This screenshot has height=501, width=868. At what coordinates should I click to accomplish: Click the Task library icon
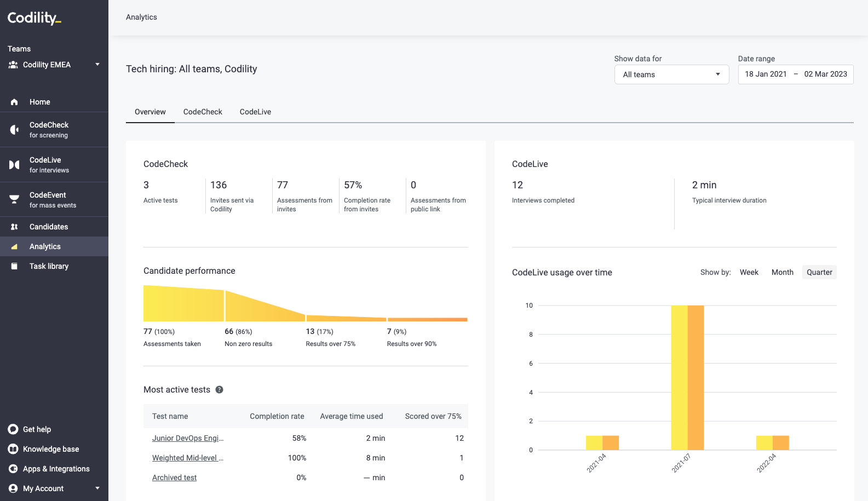pyautogui.click(x=14, y=266)
